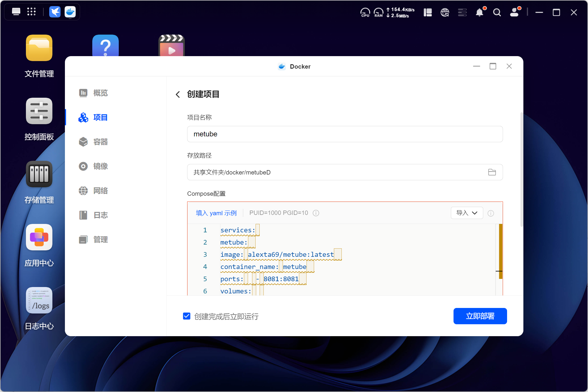
Task: Click the Docker icon in the top taskbar
Action: (x=70, y=12)
